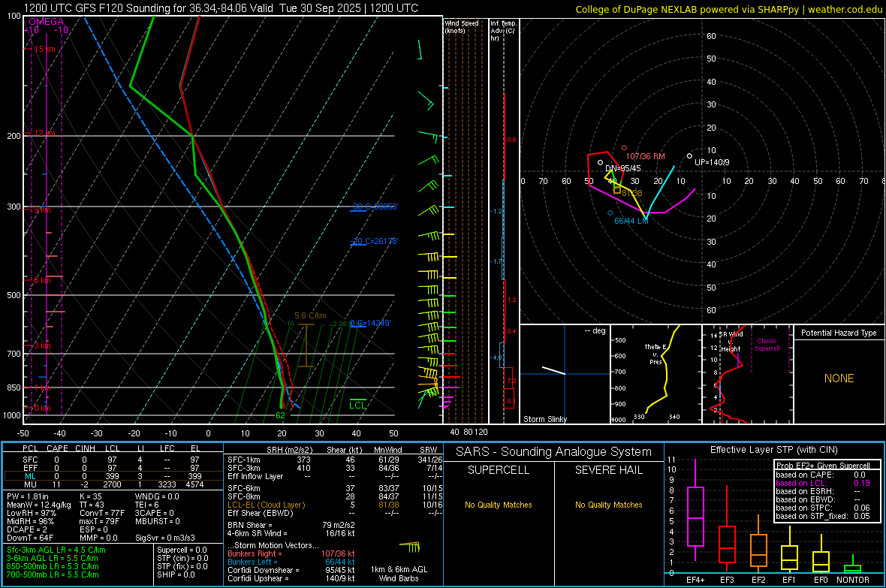
Task: Click the Corfidi Upshear = 140/9 kt line
Action: (x=291, y=578)
